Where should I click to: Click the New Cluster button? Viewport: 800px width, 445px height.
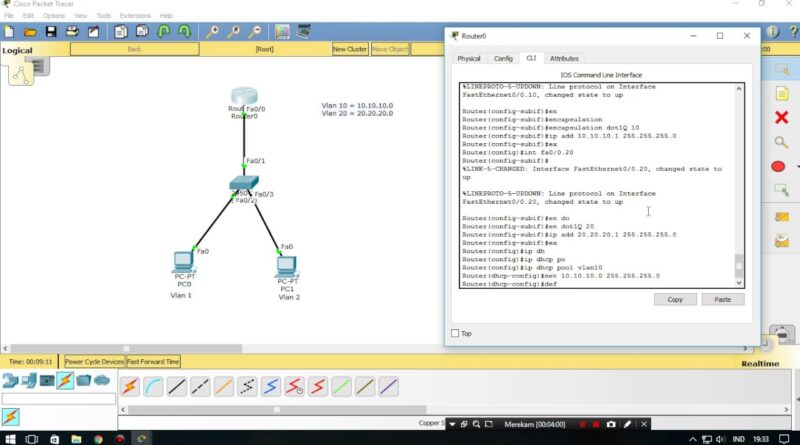pyautogui.click(x=350, y=49)
